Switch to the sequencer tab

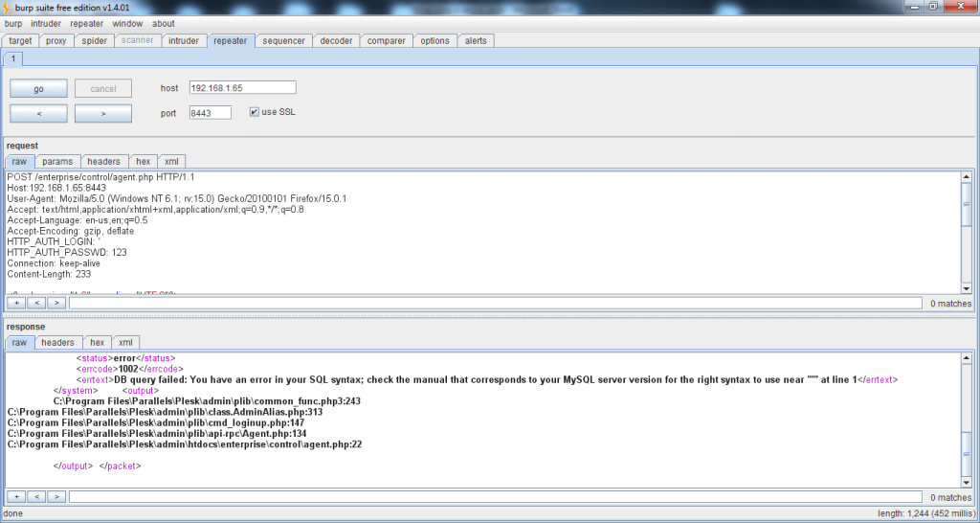tap(283, 40)
